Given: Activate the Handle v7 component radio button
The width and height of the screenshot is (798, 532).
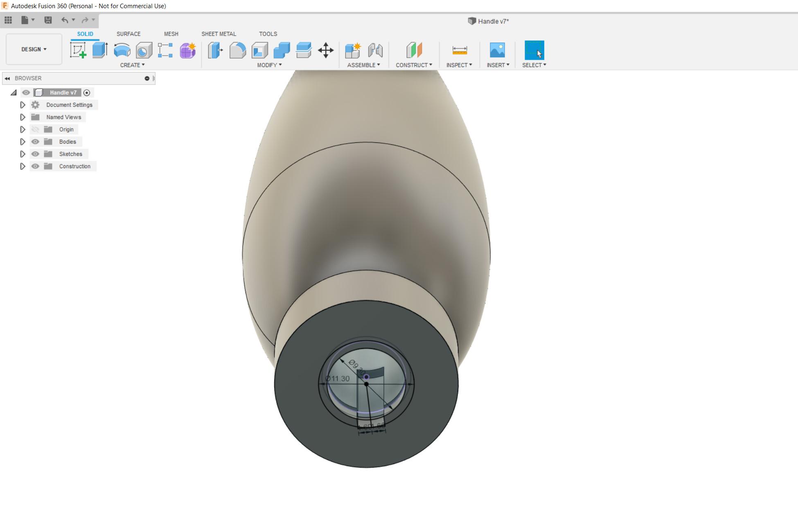Looking at the screenshot, I should [x=87, y=92].
